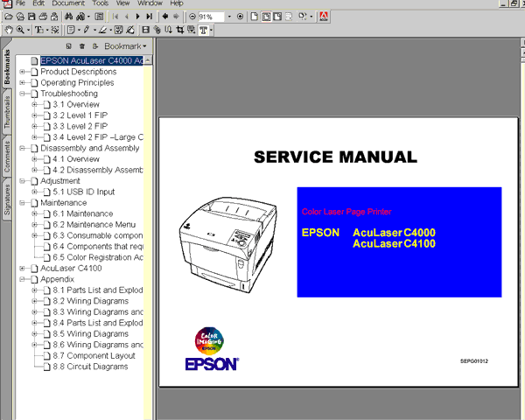Open the TouchUp tool dropdown arrow
This screenshot has width=525, height=420.
tap(211, 30)
